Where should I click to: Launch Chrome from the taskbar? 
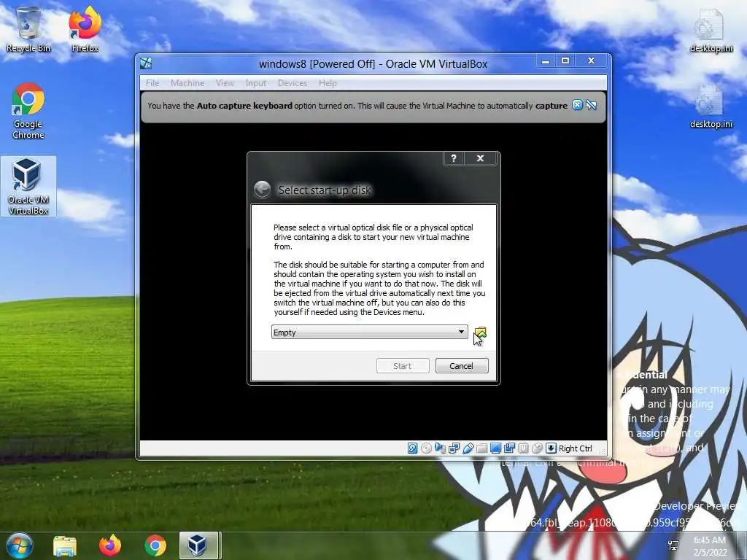[x=155, y=545]
